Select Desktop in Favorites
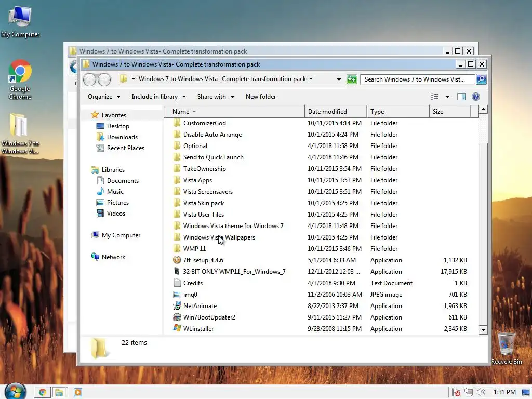532x399 pixels. click(x=118, y=126)
